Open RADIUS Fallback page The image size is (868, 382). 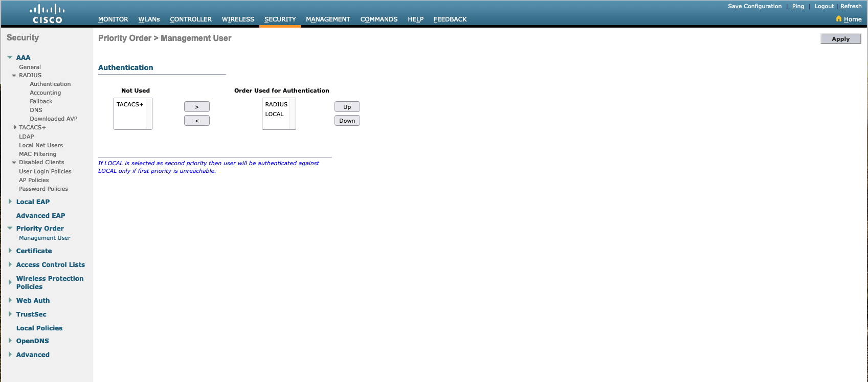click(41, 101)
